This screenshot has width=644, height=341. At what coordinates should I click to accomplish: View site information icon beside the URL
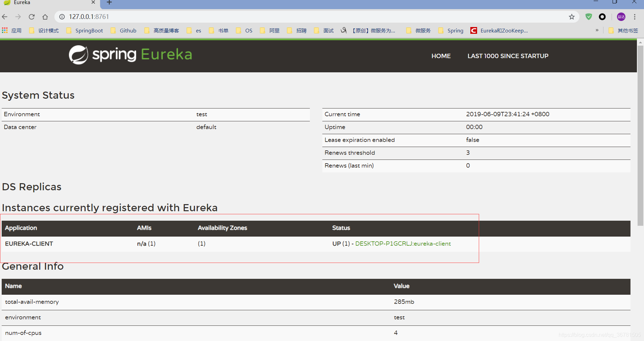coord(62,17)
